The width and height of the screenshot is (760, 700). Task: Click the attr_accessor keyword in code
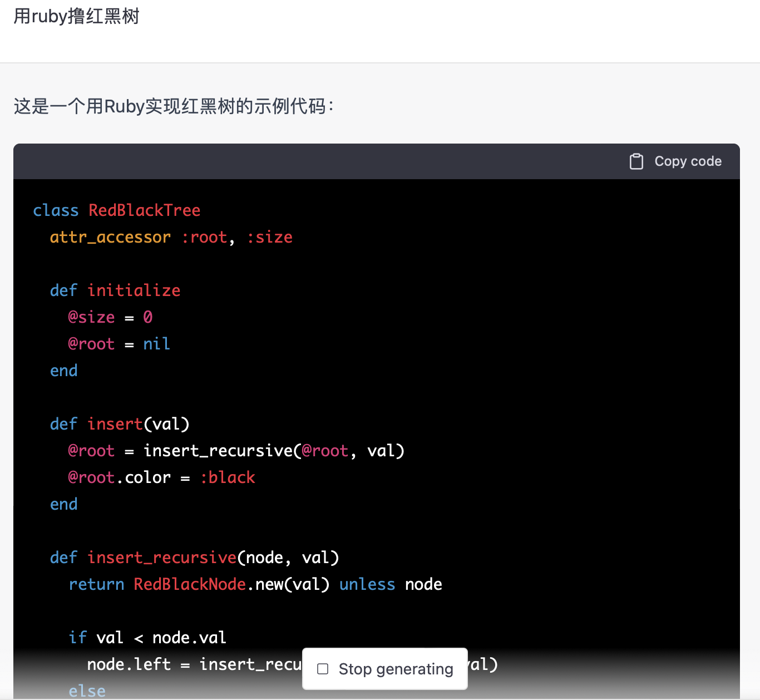(x=110, y=237)
